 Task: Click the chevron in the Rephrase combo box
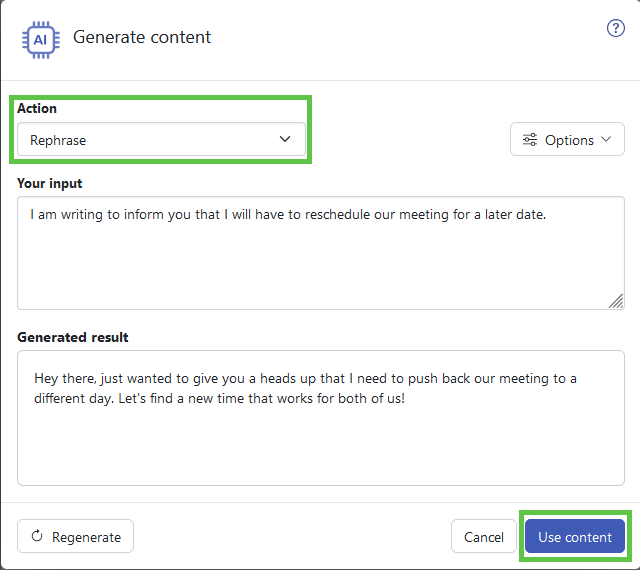[x=285, y=139]
